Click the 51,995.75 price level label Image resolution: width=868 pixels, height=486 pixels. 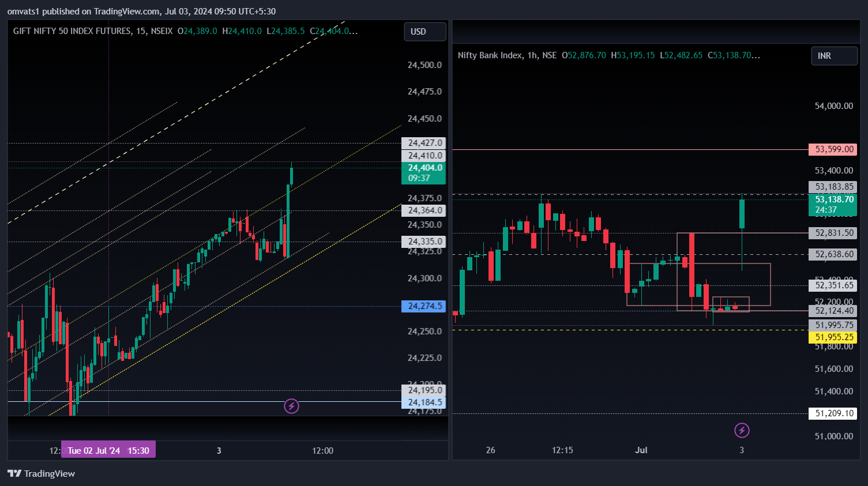[833, 325]
